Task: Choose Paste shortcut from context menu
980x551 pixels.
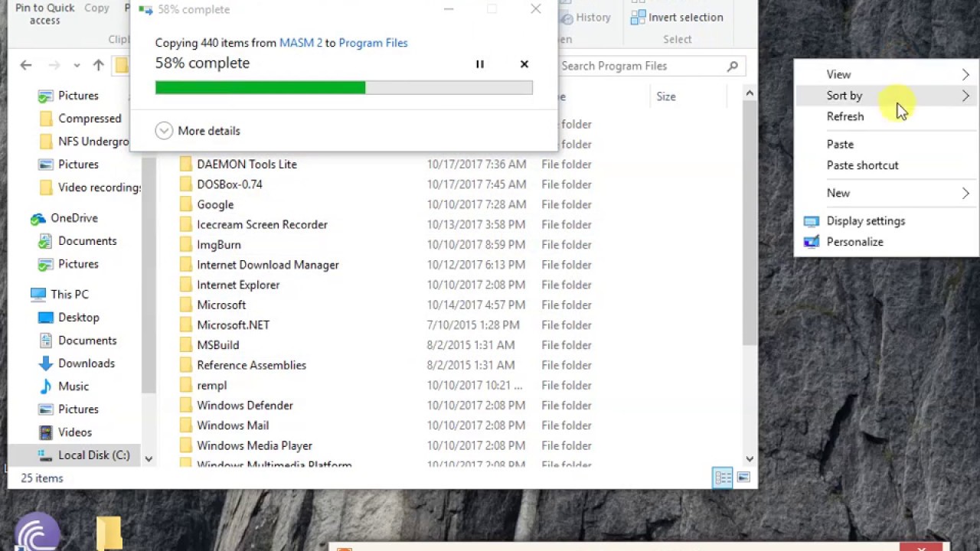Action: click(887, 165)
